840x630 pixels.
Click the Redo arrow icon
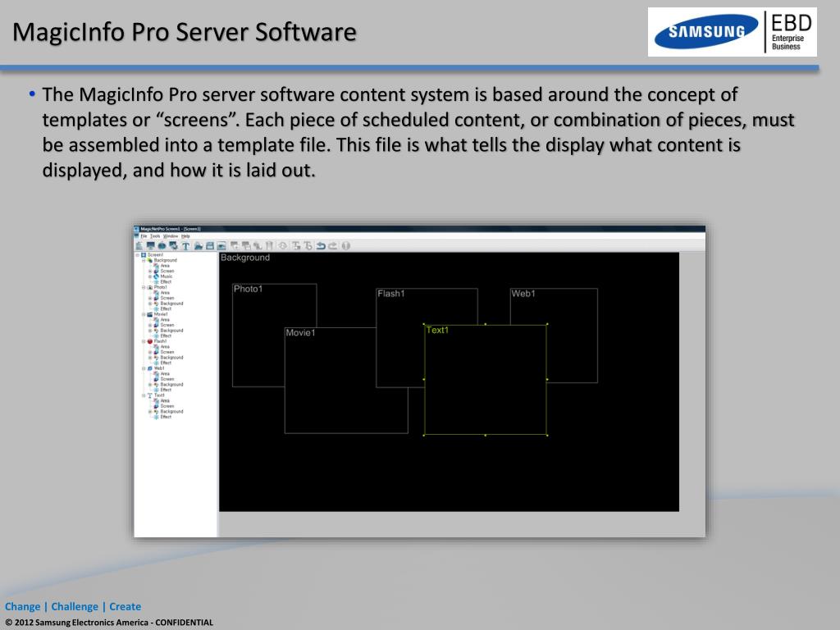333,246
